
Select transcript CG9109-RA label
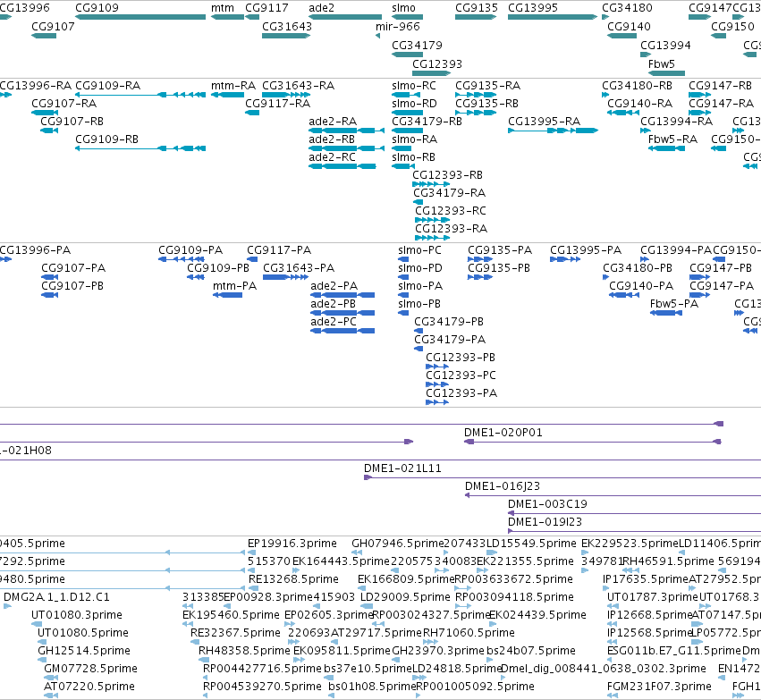[x=107, y=86]
